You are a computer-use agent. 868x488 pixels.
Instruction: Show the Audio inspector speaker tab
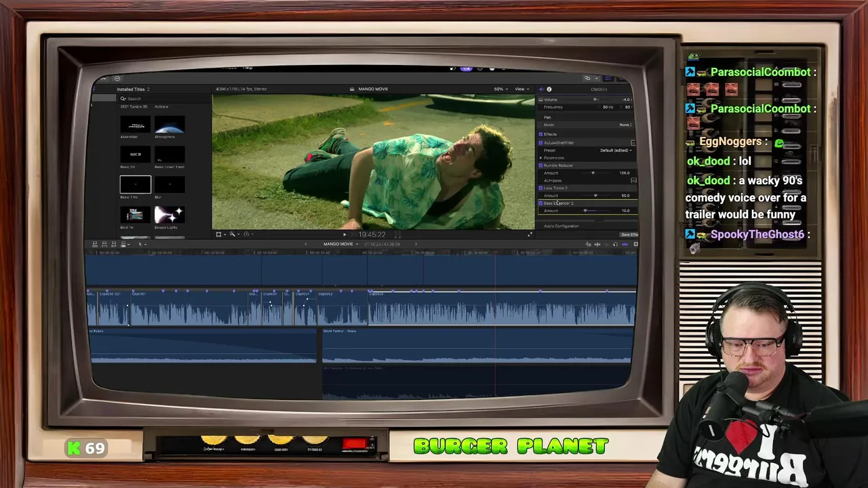pos(541,89)
